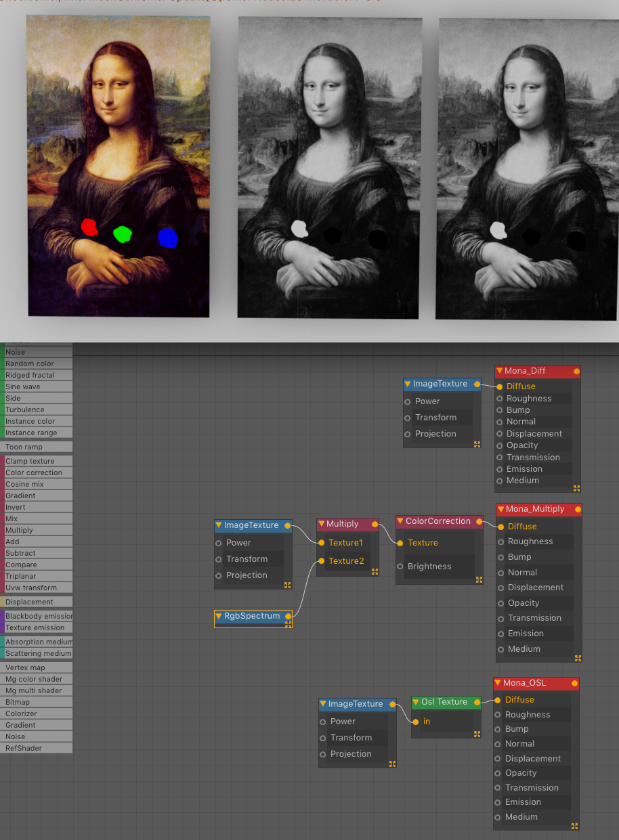Viewport: 619px width, 840px height.
Task: Collapse the ColorCorrection node triangle
Action: tap(401, 521)
